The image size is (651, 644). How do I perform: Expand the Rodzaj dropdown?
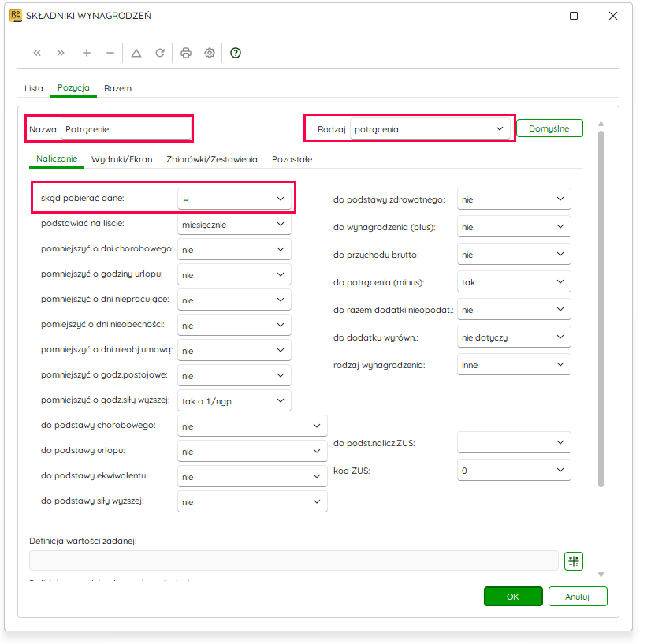[x=430, y=128]
